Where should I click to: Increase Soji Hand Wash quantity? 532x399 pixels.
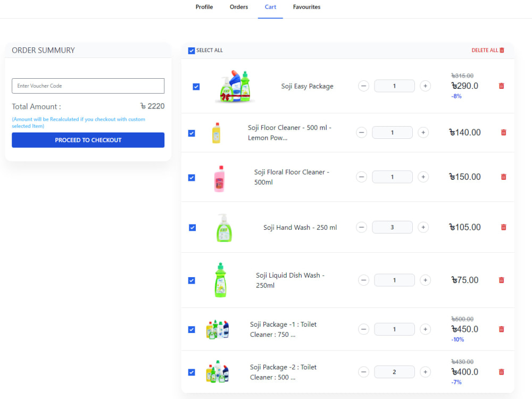[x=423, y=227]
